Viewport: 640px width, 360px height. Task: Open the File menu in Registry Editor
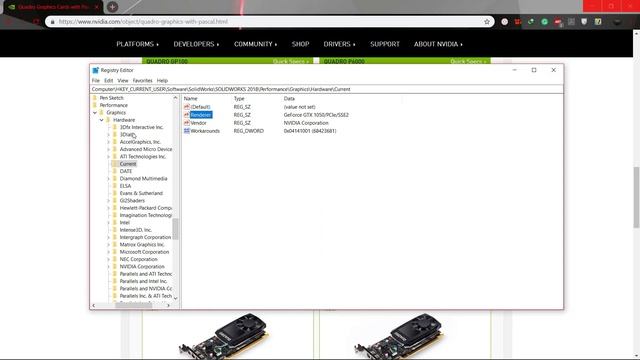pos(96,80)
